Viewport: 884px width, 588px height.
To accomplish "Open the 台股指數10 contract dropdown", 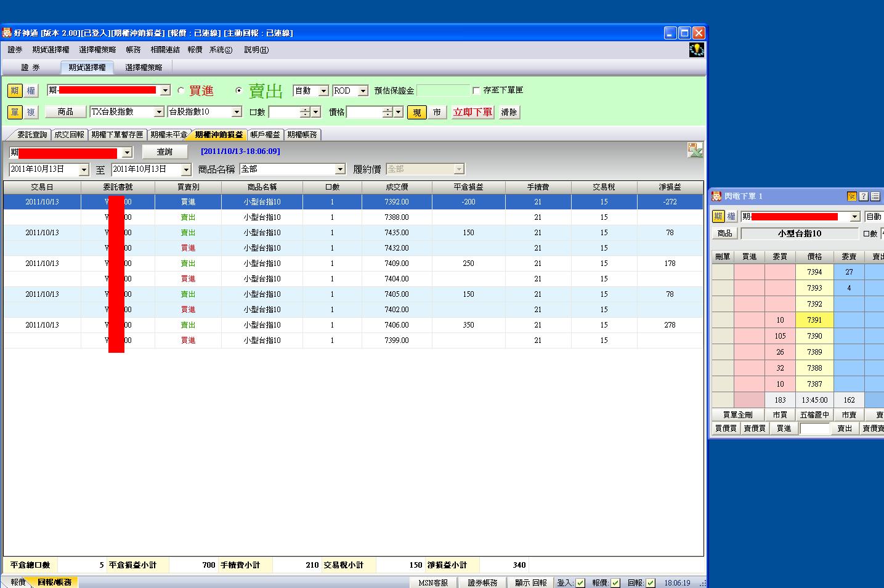I will pyautogui.click(x=237, y=112).
